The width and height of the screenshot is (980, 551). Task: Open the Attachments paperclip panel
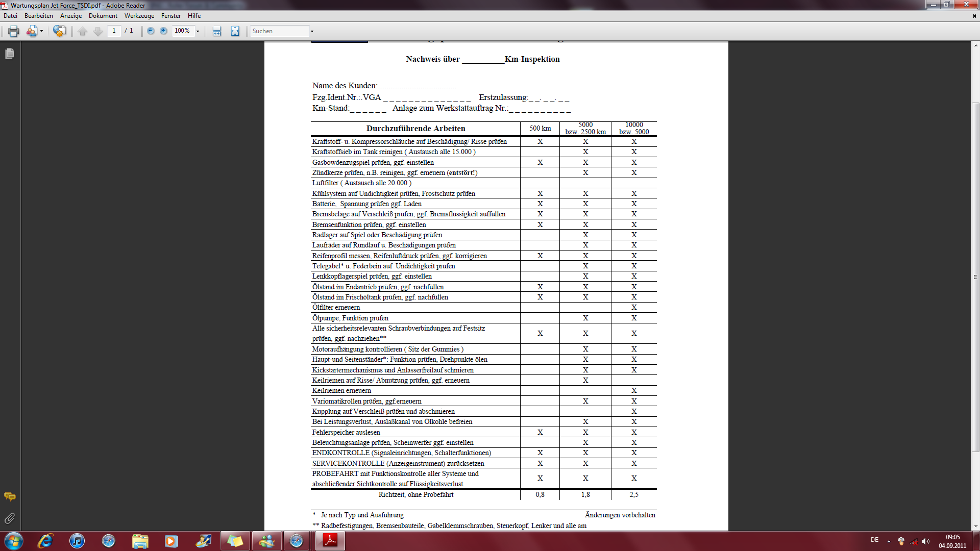pyautogui.click(x=10, y=518)
